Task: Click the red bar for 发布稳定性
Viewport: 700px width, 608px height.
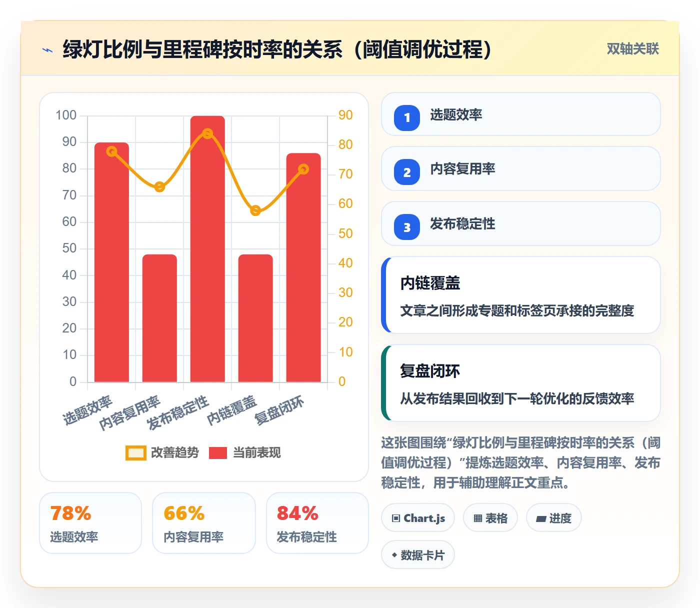Action: (x=207, y=249)
